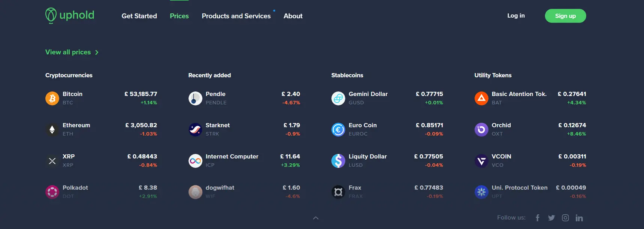
Task: Click the Uni. Protocol Token icon
Action: point(481,192)
